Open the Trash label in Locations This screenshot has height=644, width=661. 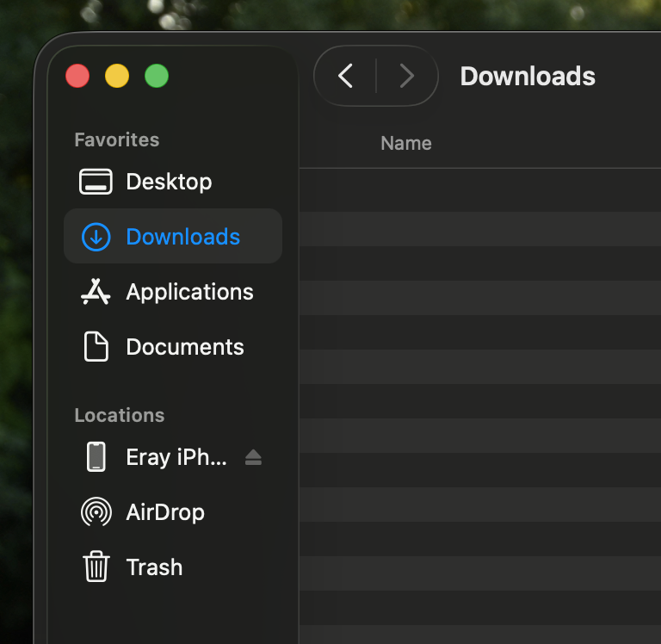[154, 567]
